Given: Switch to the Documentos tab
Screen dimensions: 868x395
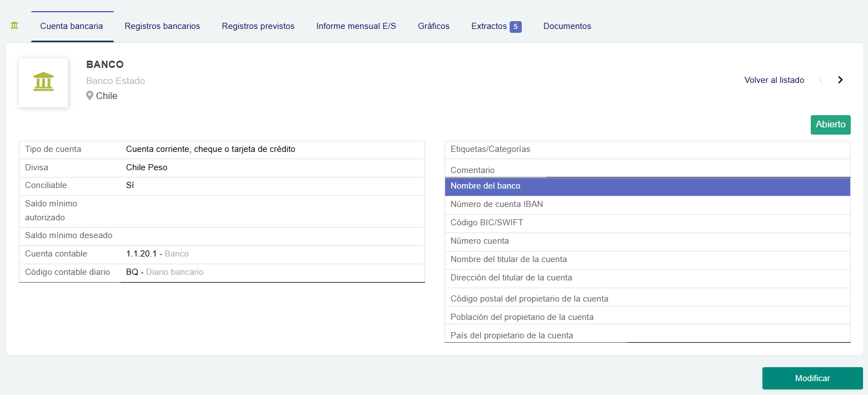Looking at the screenshot, I should tap(567, 26).
